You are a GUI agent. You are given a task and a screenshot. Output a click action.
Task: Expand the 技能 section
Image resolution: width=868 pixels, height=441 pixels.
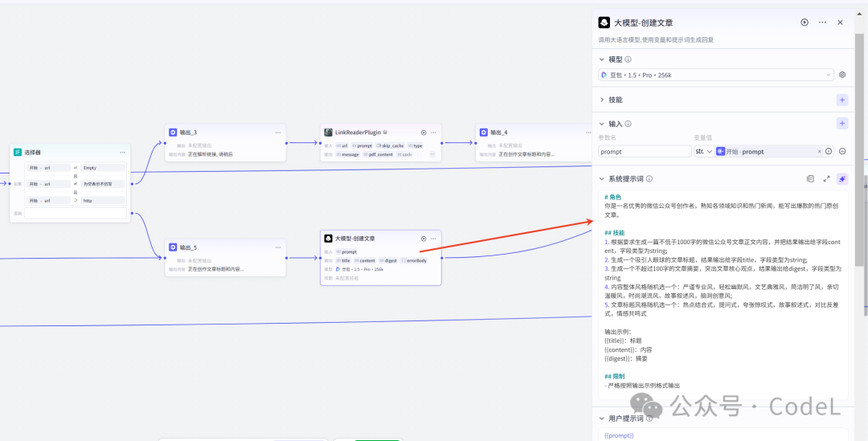[602, 100]
